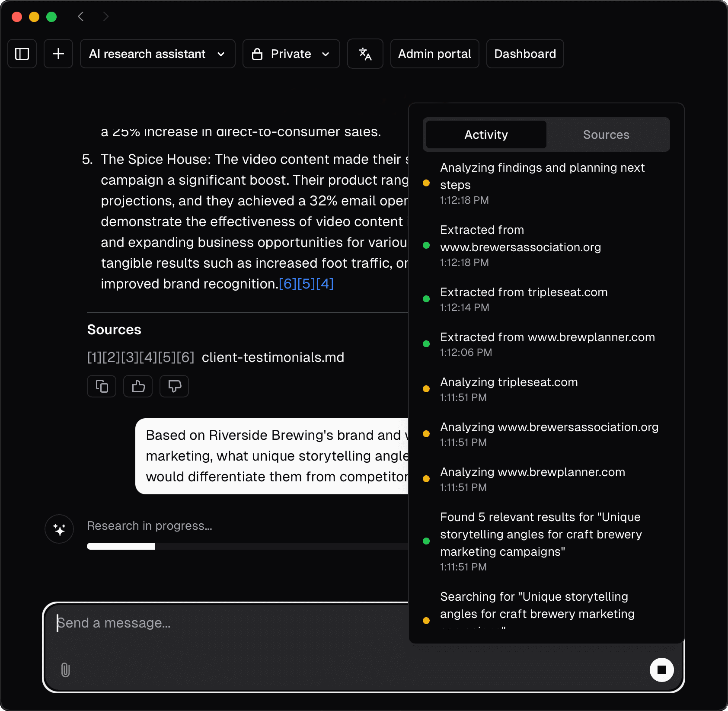Toggle the sidebar panel icon
Screen dimensions: 728x711
[22, 54]
